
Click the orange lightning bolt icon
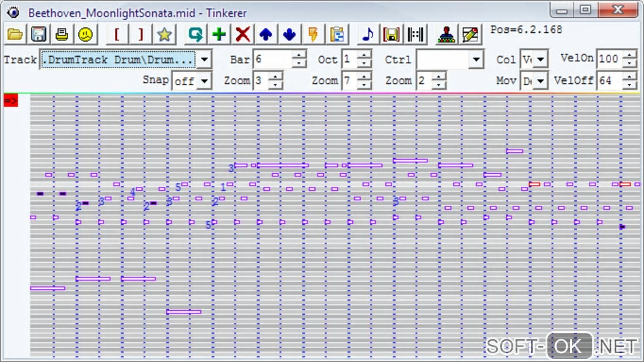313,35
